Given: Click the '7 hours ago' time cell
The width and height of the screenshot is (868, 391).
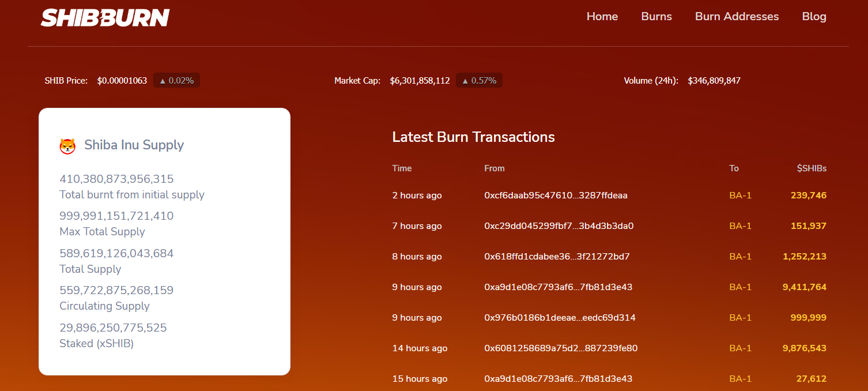Looking at the screenshot, I should coord(417,226).
